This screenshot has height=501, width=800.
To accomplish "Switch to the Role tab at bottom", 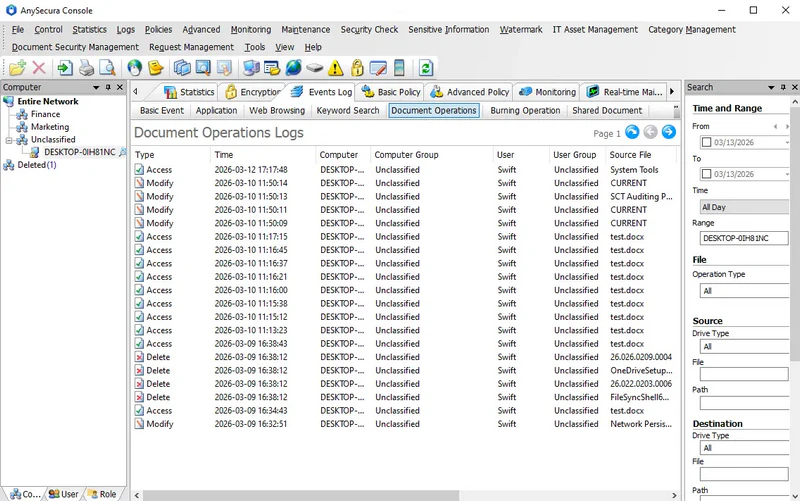I will (103, 494).
